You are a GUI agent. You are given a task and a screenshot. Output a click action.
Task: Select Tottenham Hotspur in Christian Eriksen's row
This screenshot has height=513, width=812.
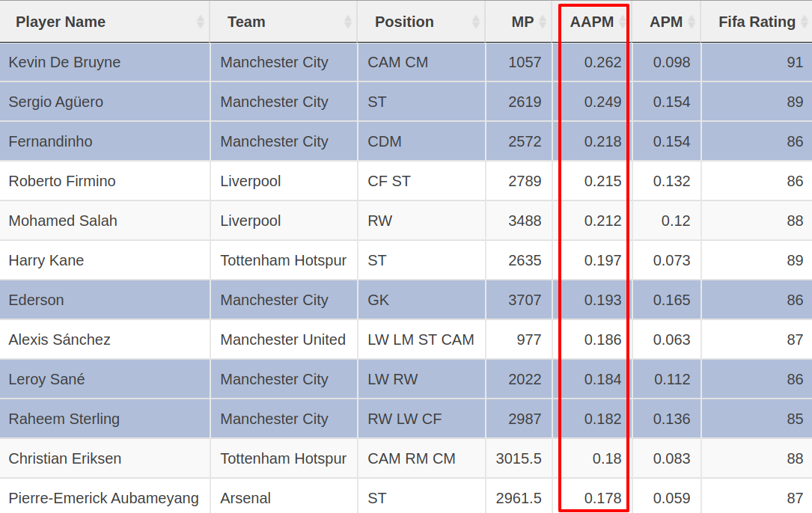click(283, 458)
